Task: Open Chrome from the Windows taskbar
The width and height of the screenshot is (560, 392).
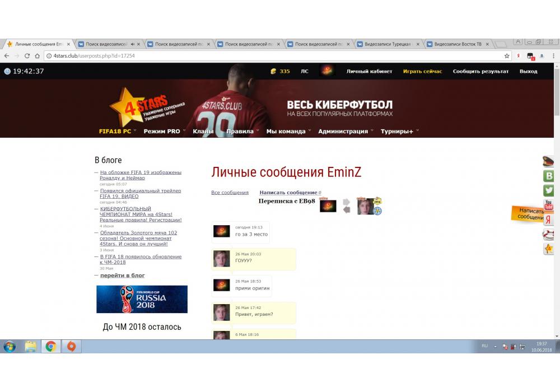Action: (x=50, y=347)
